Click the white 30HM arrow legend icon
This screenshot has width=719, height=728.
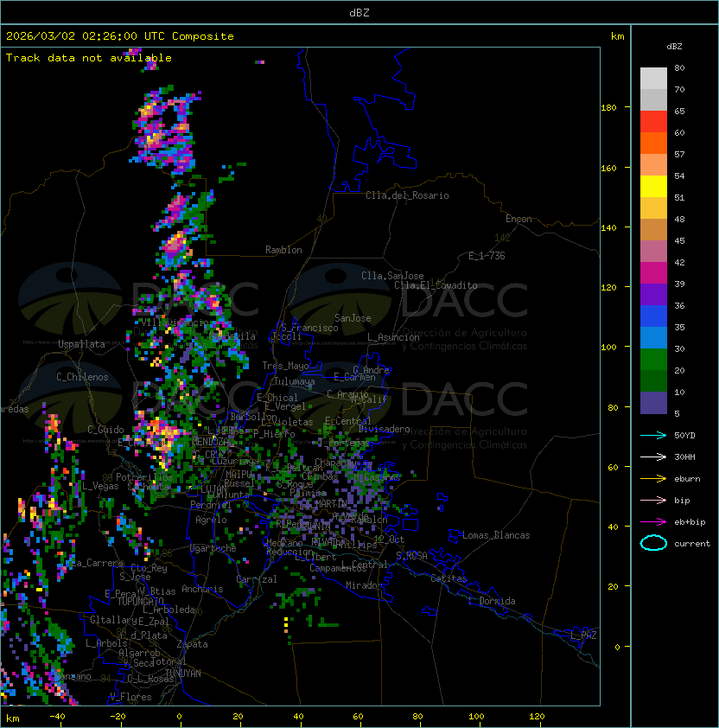click(x=653, y=457)
